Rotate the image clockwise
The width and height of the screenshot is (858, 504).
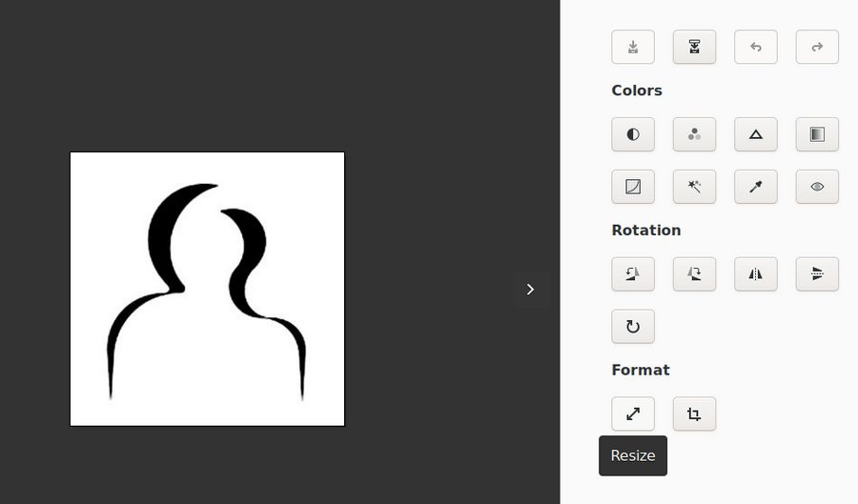click(694, 274)
